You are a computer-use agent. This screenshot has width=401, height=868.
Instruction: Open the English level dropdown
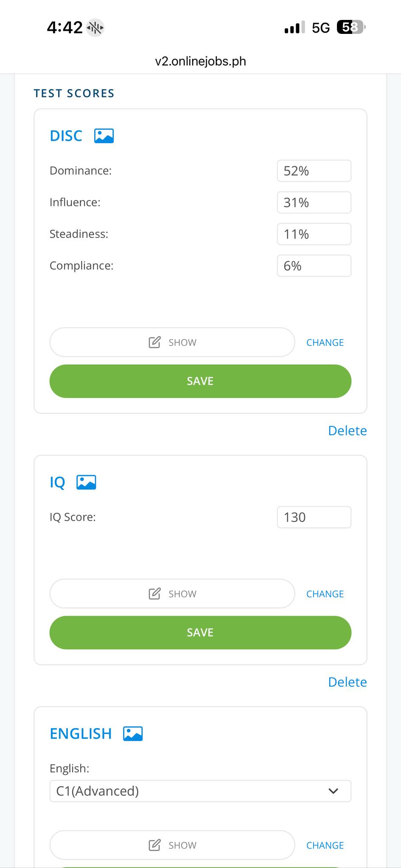click(200, 791)
